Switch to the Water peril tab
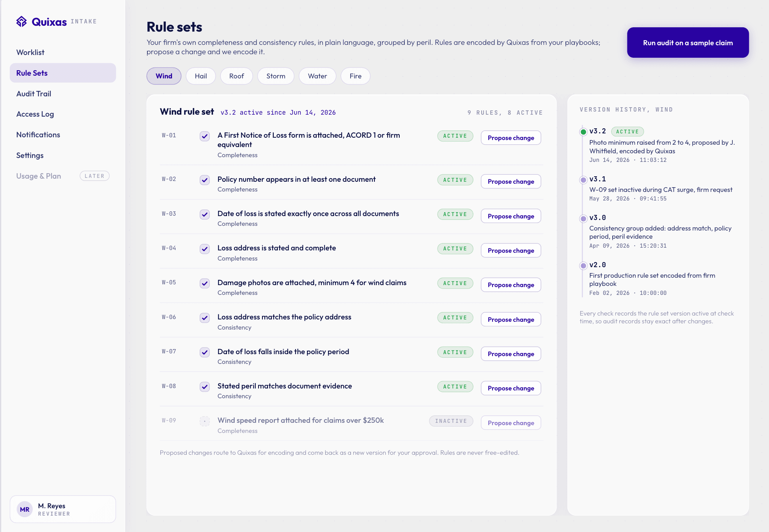Screen dimensions: 769x532 point(317,76)
